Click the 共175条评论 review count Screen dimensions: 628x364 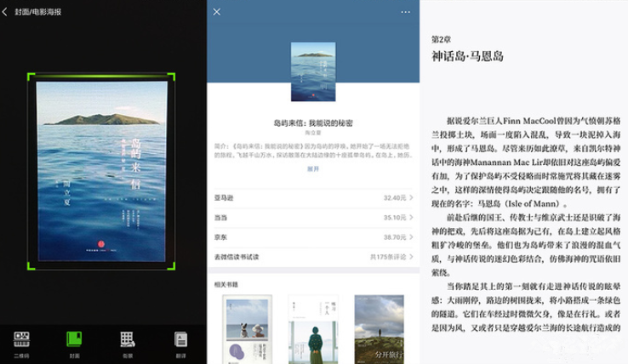(388, 257)
